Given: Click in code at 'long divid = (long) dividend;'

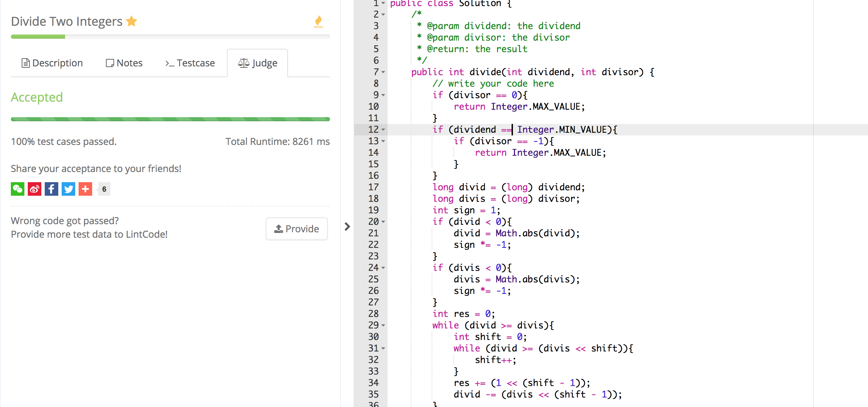Looking at the screenshot, I should [509, 187].
